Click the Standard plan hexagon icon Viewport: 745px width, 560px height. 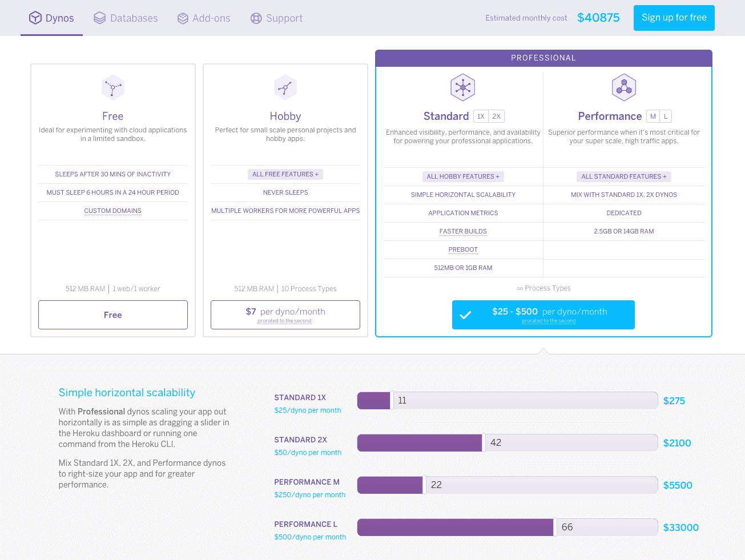click(463, 87)
